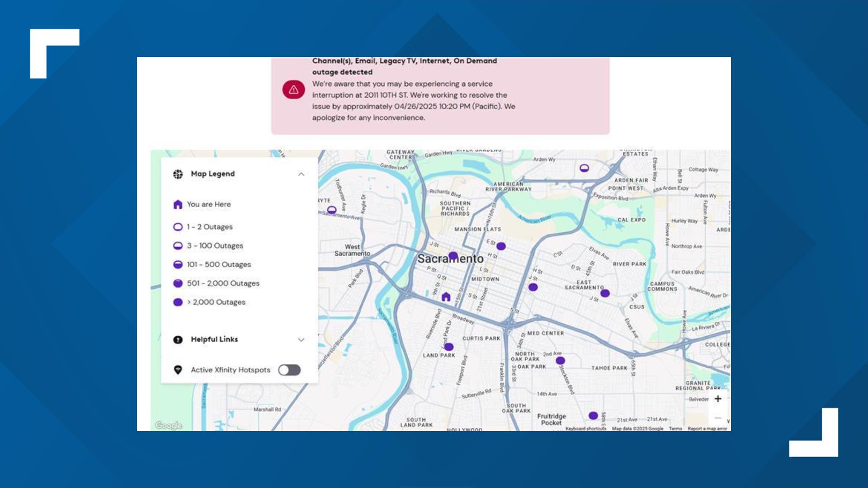
Task: Click the Helpful Links question mark icon
Action: [178, 340]
